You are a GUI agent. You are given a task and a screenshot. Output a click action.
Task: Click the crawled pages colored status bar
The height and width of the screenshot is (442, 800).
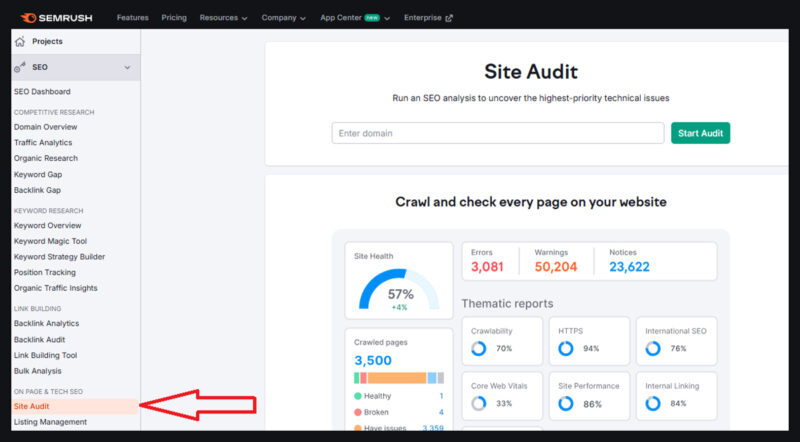coord(399,378)
